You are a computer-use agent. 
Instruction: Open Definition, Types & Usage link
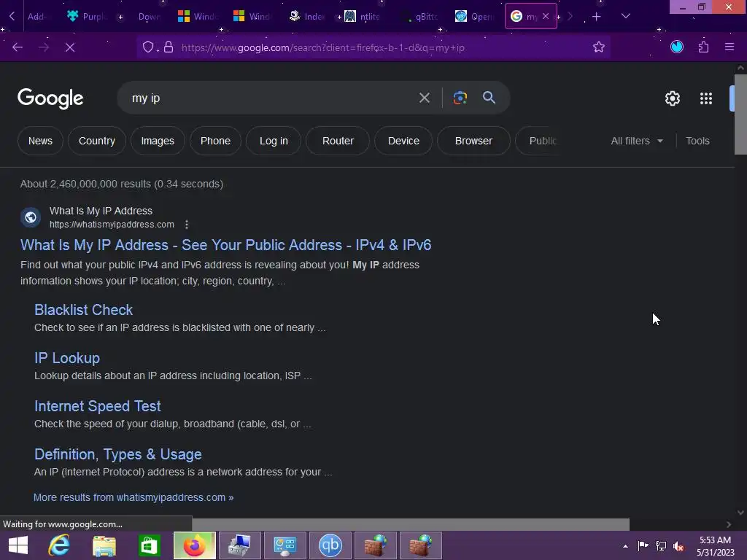(118, 454)
